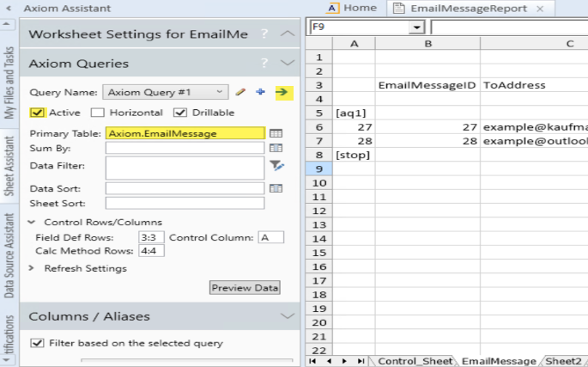Close the EmailMessageReport tab
Image resolution: width=588 pixels, height=367 pixels.
pos(540,9)
